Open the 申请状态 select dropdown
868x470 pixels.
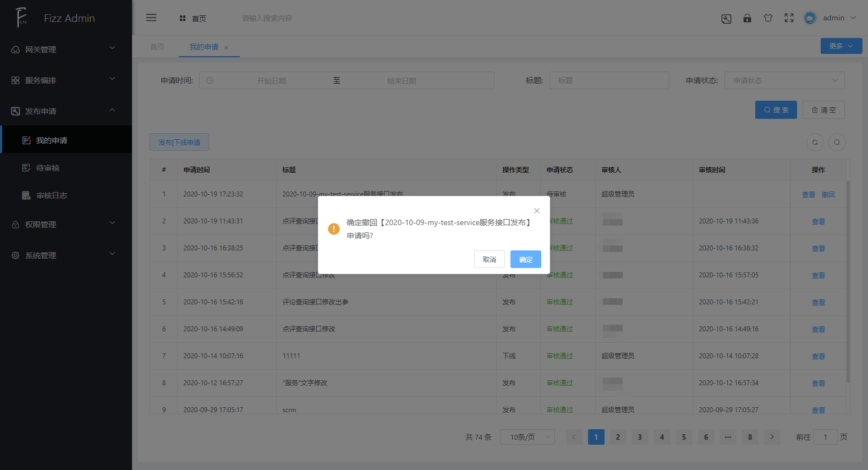click(x=784, y=80)
